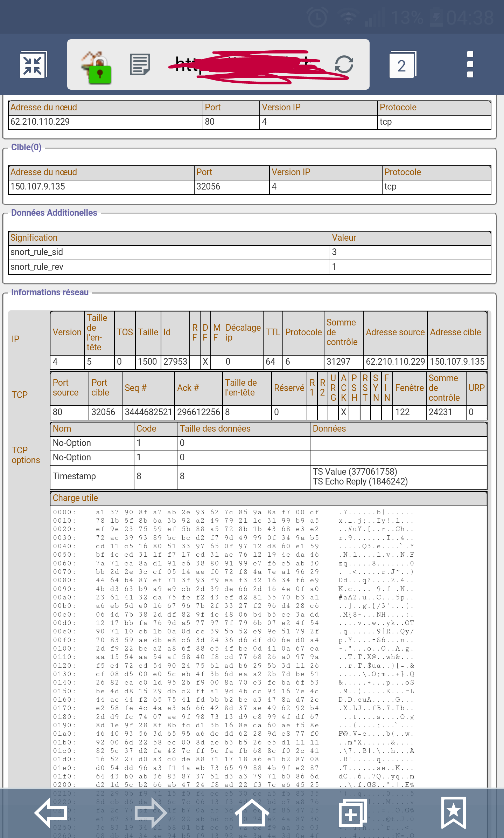Select the "TS Value (377061758)" text
This screenshot has width=504, height=838.
tap(355, 472)
